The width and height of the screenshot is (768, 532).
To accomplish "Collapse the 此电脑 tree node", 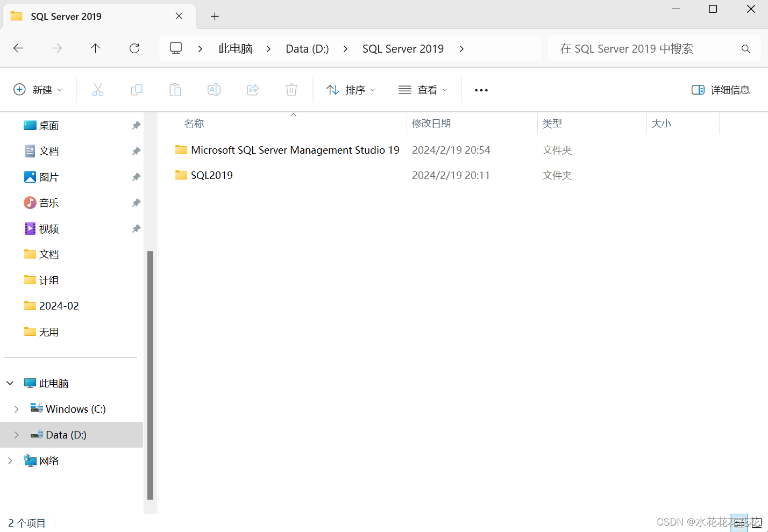I will (10, 383).
